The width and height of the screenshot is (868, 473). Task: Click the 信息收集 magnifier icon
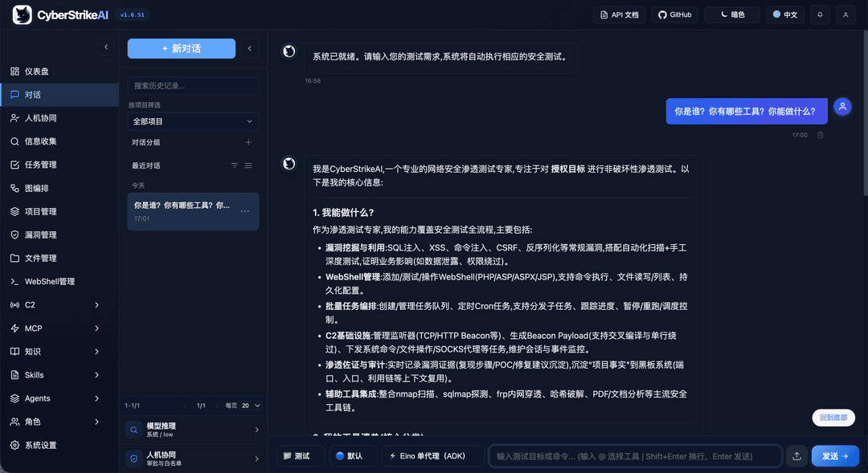click(x=15, y=141)
